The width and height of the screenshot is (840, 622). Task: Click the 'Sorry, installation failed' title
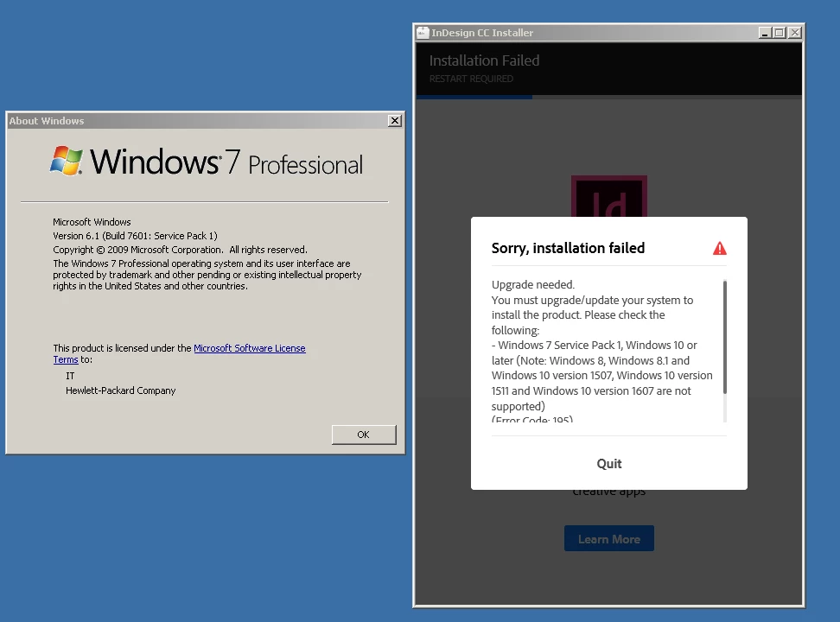tap(568, 248)
